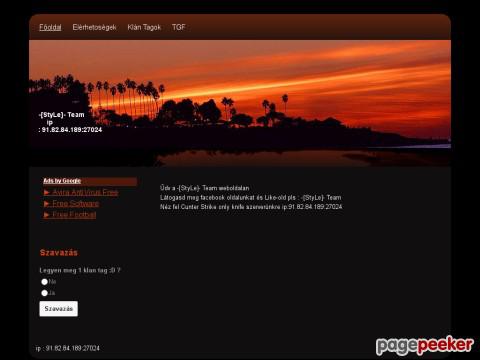The height and width of the screenshot is (360, 480).
Task: Click arrow icon beside Free Football
Action: tap(47, 215)
